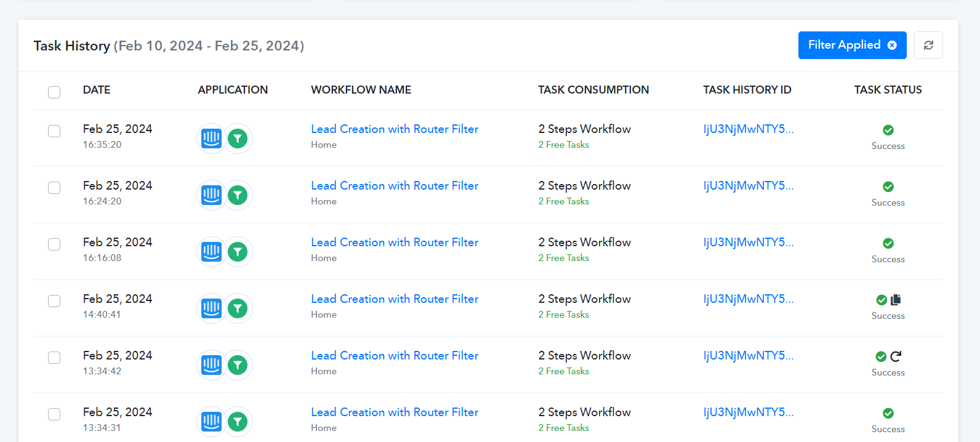This screenshot has width=980, height=442.
Task: Click the Intercom app icon in 16:35:20 row
Action: click(211, 139)
